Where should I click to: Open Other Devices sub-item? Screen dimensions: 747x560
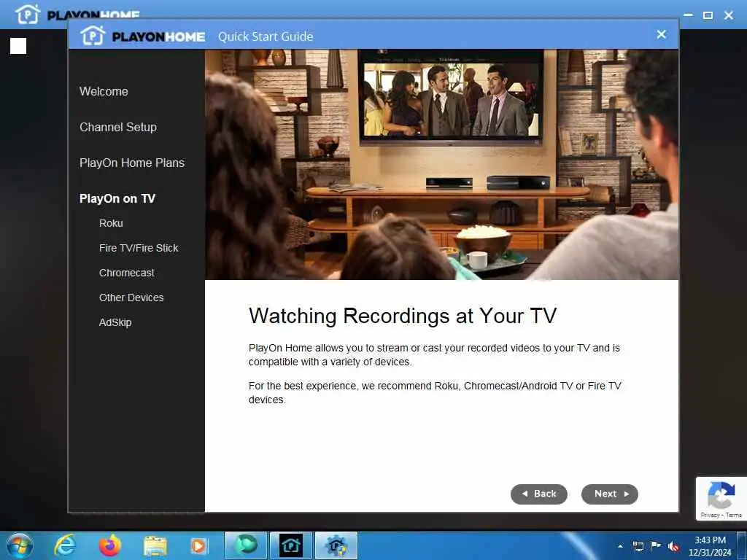(131, 297)
